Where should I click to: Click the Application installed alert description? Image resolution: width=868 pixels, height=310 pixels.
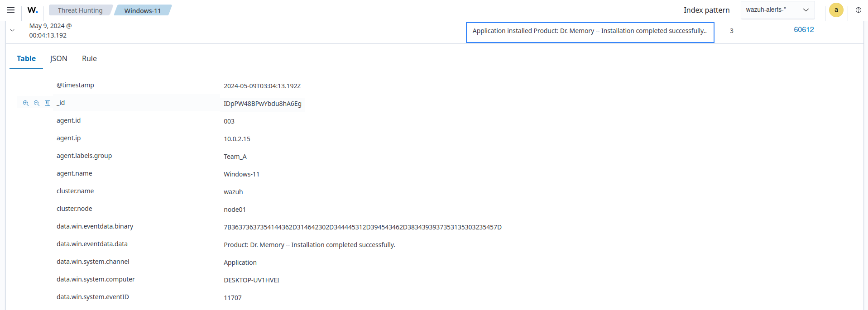pos(590,31)
